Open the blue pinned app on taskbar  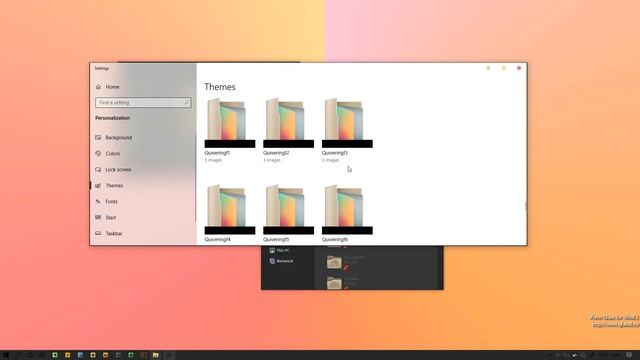80,355
